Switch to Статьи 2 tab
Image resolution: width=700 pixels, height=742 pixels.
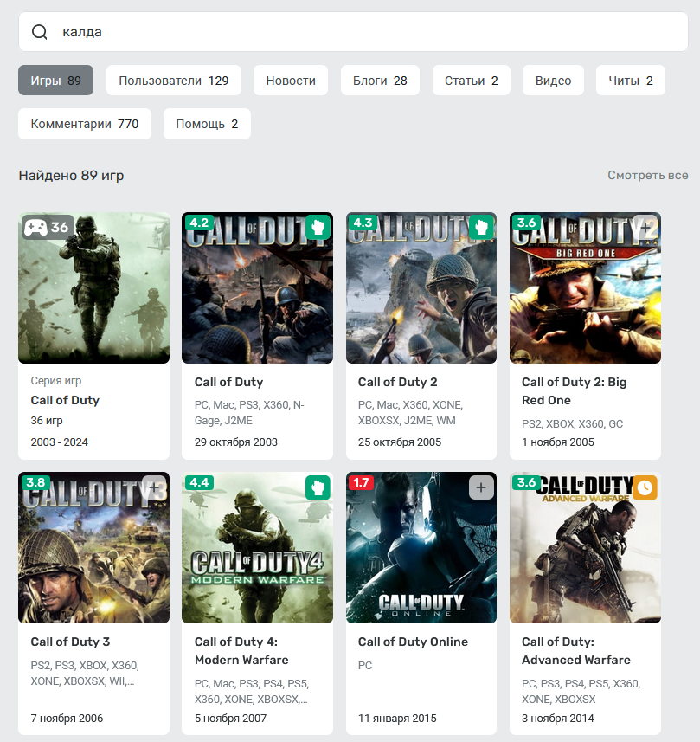[471, 81]
